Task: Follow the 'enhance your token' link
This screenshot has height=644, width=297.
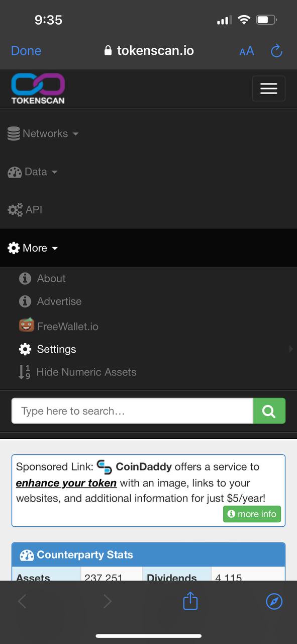Action: click(66, 483)
